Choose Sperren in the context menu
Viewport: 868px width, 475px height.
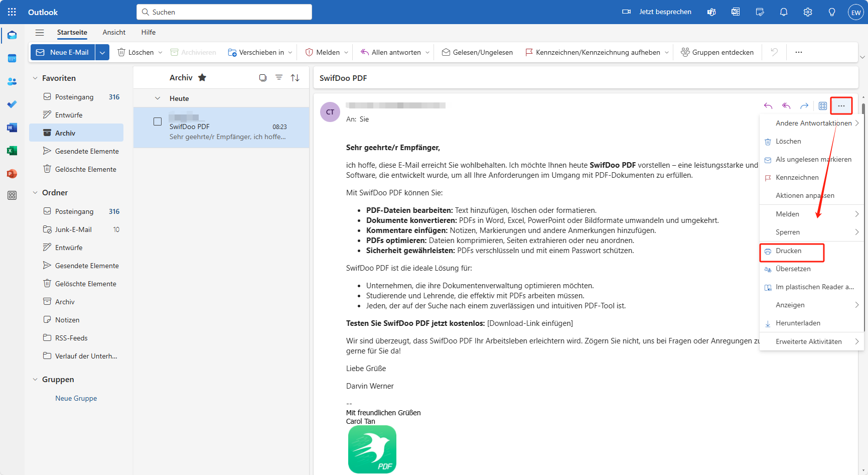812,232
